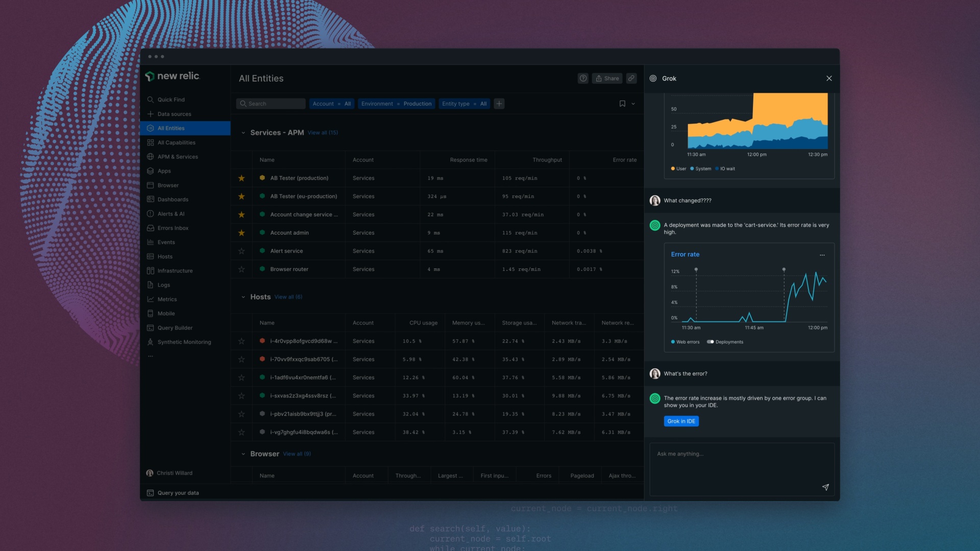Open Data sources from sidebar
The height and width of the screenshot is (551, 980).
pos(174,114)
